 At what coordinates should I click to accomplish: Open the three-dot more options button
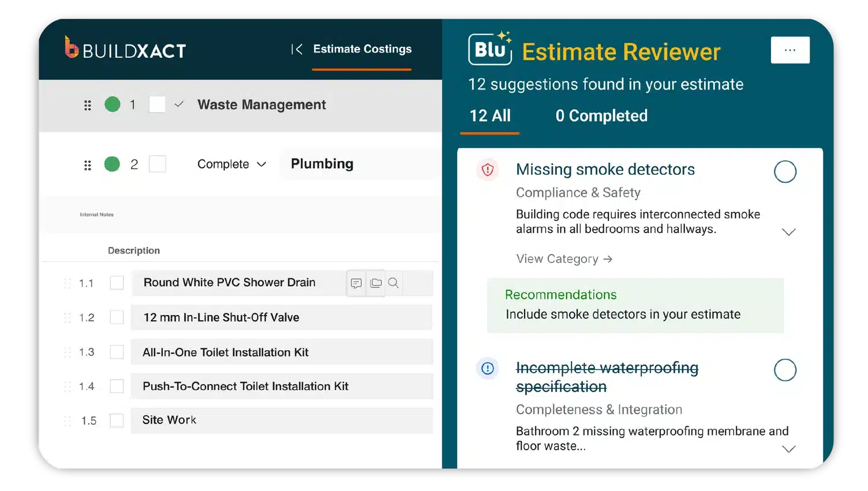click(790, 50)
